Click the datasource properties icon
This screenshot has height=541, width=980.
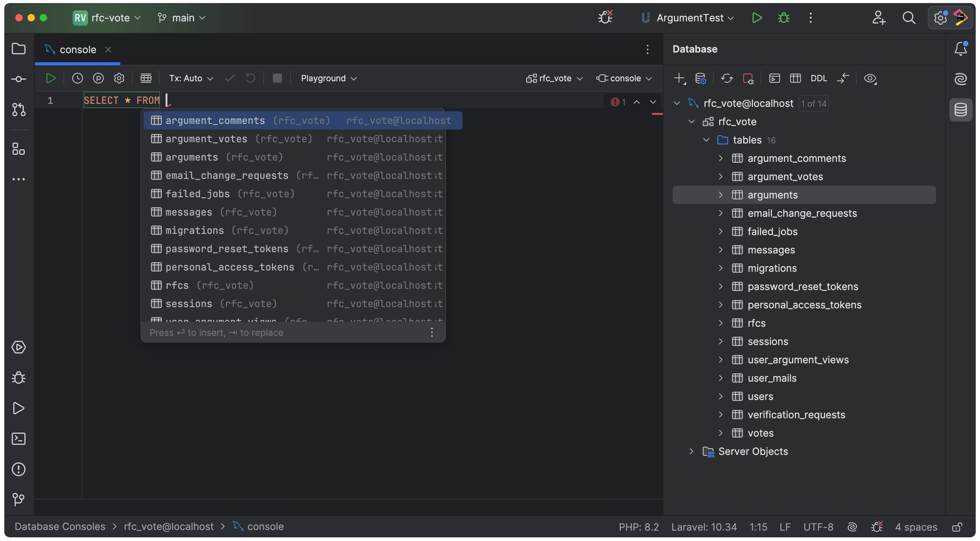700,78
